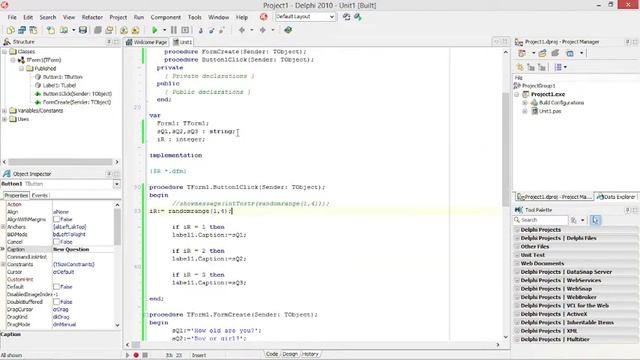Screen dimensions: 640x360
Task: Click the code editor vertical scrollbar thumb
Action: tap(506, 149)
